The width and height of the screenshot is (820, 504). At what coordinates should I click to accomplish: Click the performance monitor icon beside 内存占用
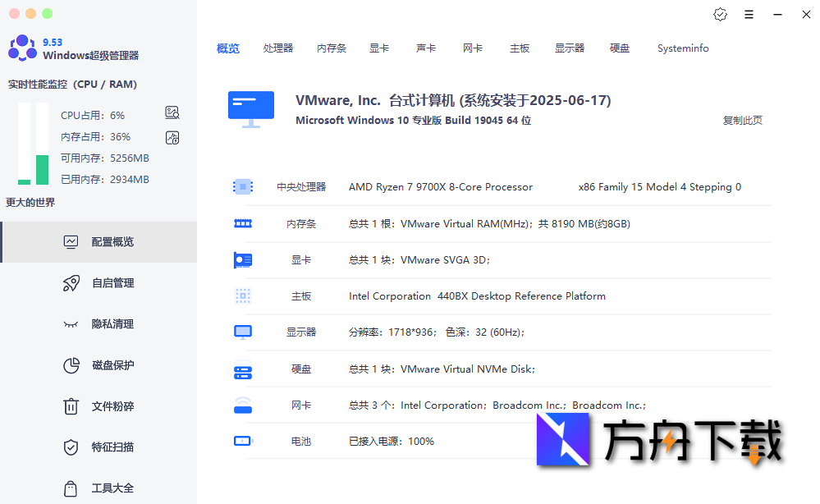(172, 137)
